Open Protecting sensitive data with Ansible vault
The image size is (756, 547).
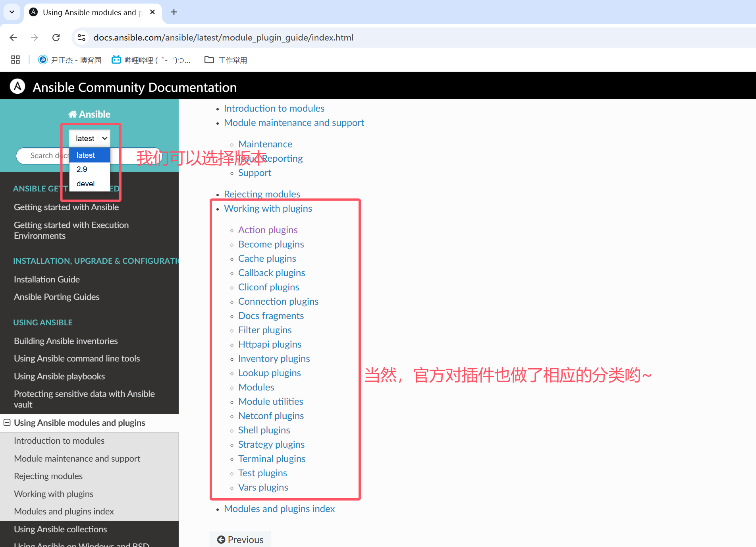pyautogui.click(x=85, y=399)
